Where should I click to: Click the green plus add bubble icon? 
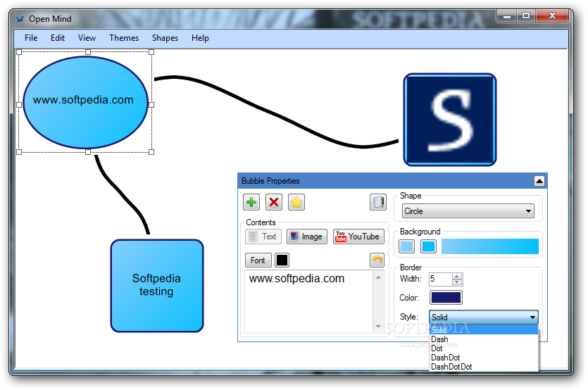click(x=251, y=202)
